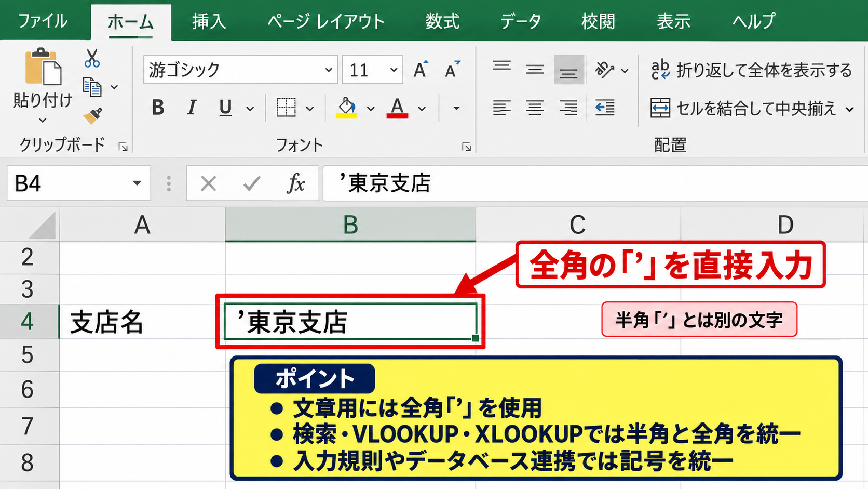Open the copy options dropdown arrow
This screenshot has height=489, width=868.
click(x=114, y=87)
